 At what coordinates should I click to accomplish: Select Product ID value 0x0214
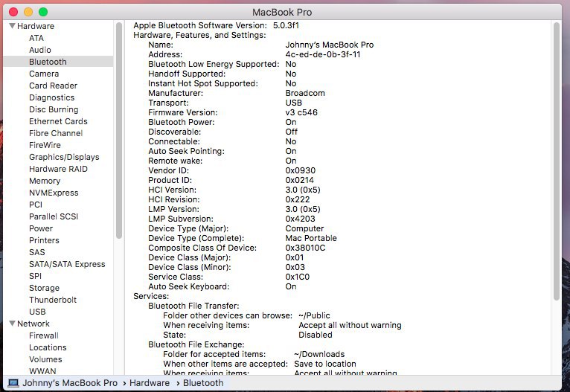tap(300, 180)
